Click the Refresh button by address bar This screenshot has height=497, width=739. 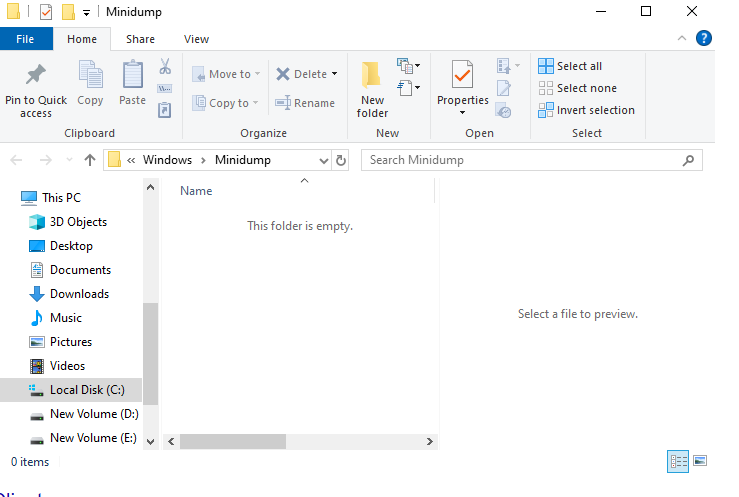tap(341, 160)
